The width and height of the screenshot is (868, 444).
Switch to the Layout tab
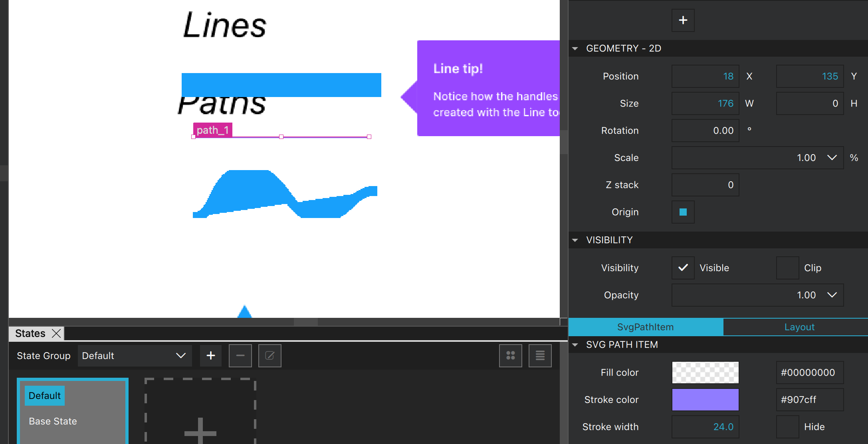coord(799,327)
